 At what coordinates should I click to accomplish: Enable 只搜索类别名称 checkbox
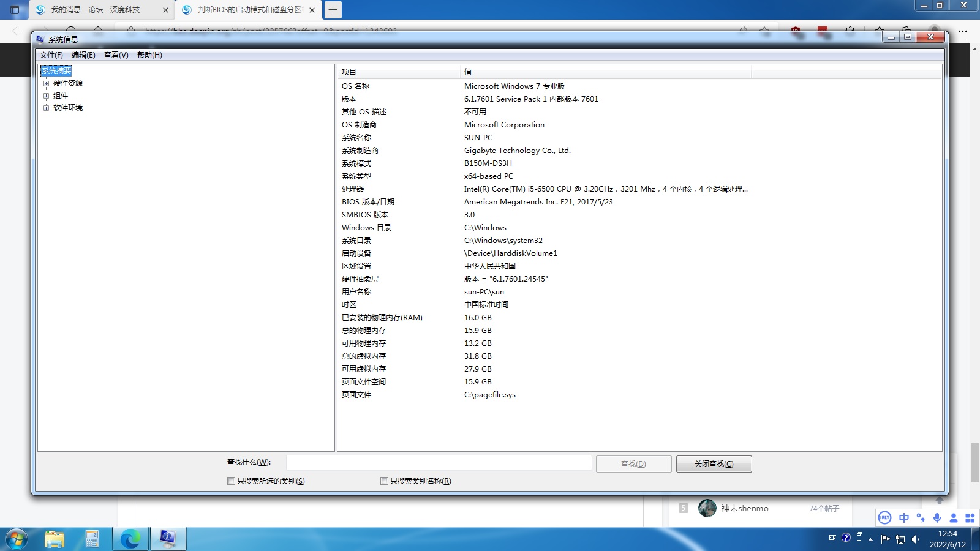click(384, 481)
